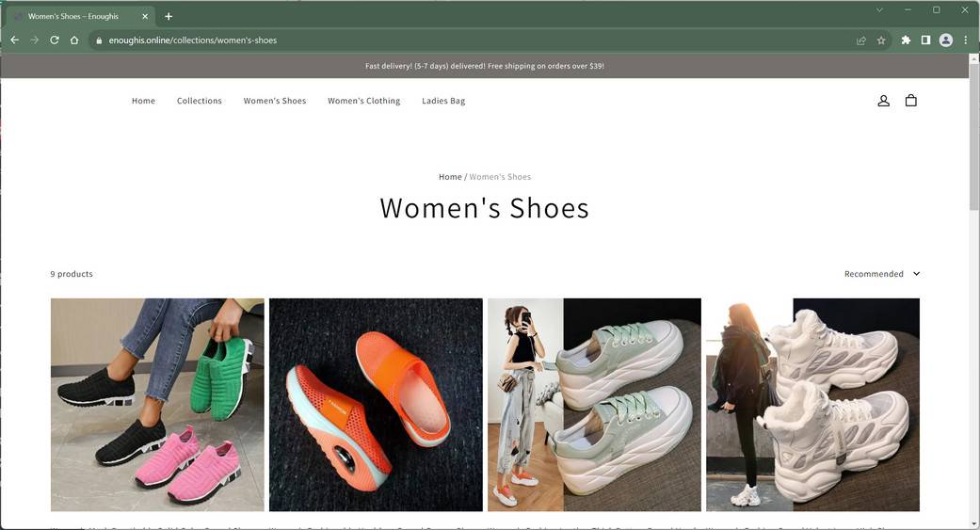Image resolution: width=980 pixels, height=530 pixels.
Task: Select the Women's Shoes – Enoughis tab
Action: pos(80,16)
